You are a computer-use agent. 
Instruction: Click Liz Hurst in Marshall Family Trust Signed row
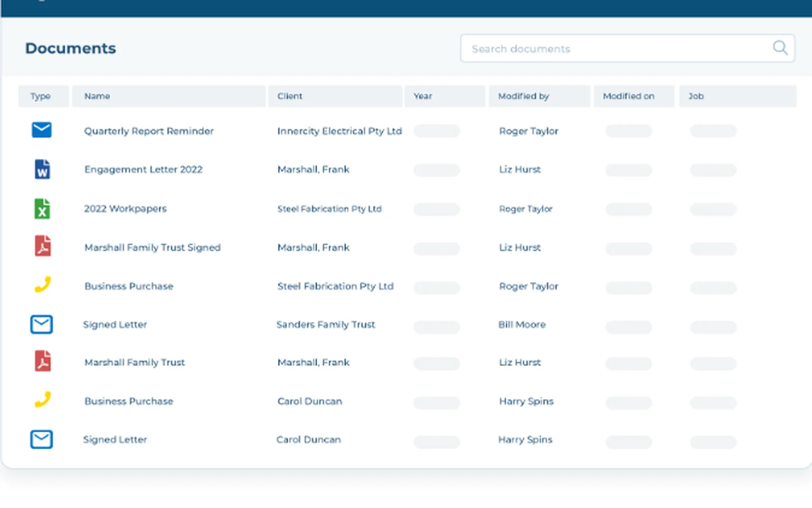(520, 247)
